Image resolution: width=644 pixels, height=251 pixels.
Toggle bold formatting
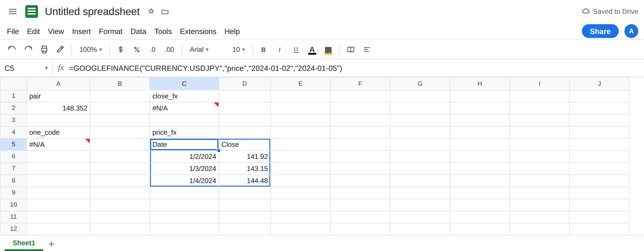[x=263, y=50]
